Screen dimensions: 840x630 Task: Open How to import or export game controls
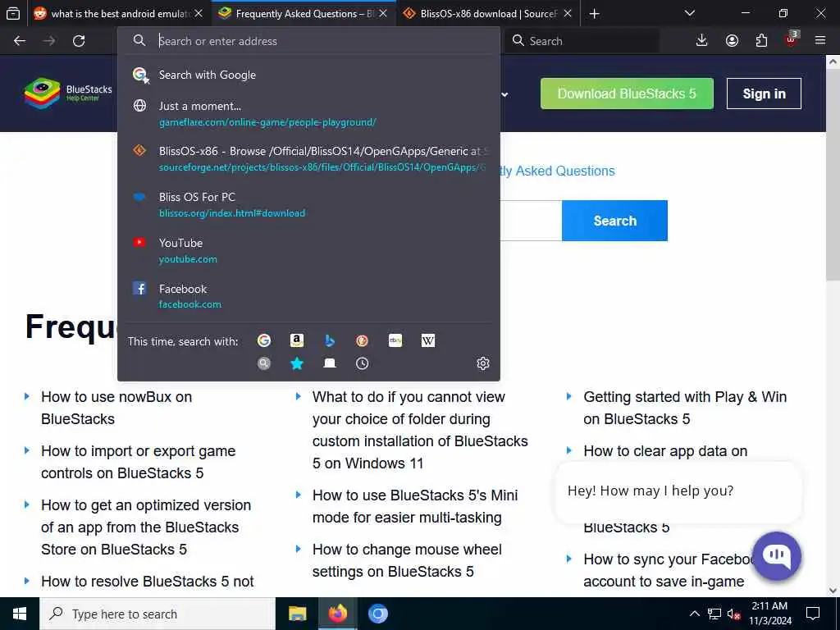(138, 462)
